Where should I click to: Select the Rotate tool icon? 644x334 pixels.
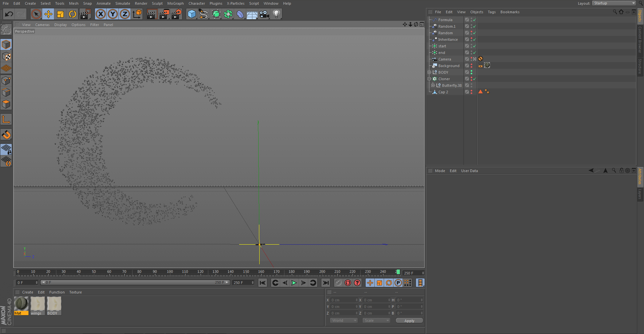coord(72,14)
